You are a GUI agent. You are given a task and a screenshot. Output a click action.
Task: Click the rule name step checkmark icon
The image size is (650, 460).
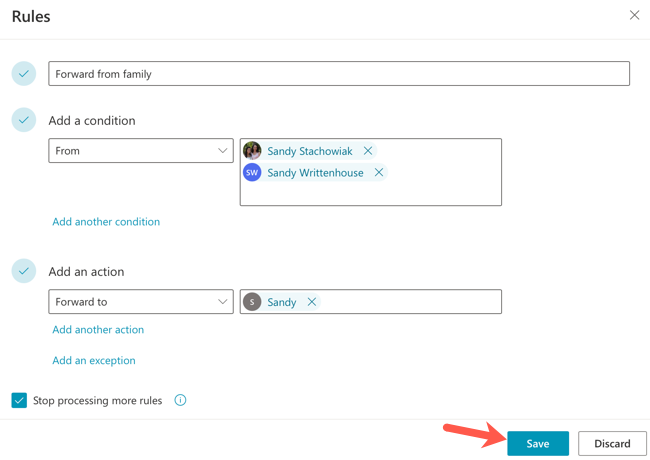tap(24, 74)
